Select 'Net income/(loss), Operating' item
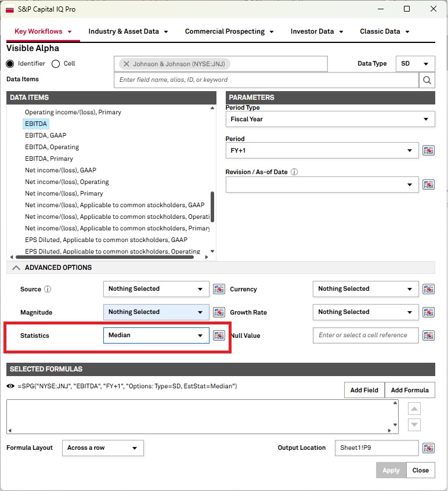Image resolution: width=448 pixels, height=491 pixels. pos(67,182)
